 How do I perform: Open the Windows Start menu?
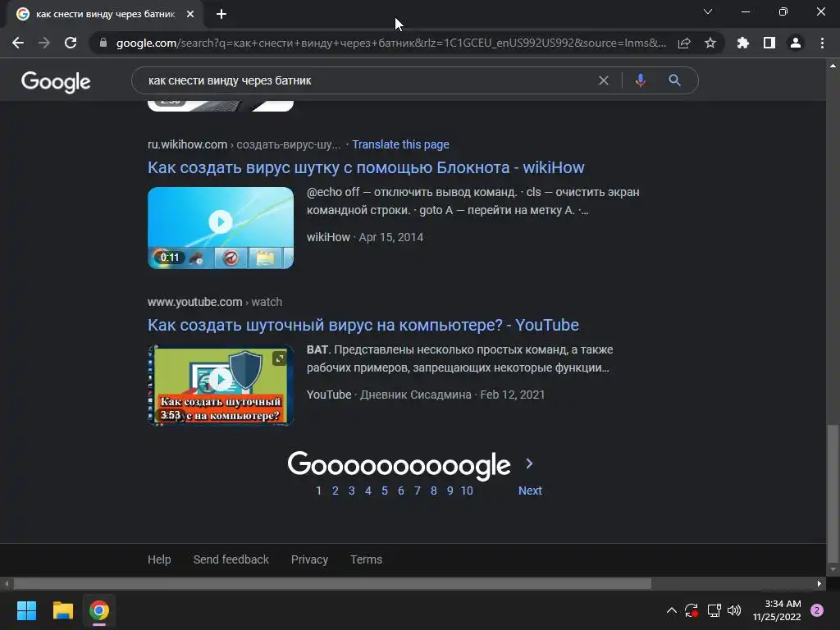[x=26, y=610]
